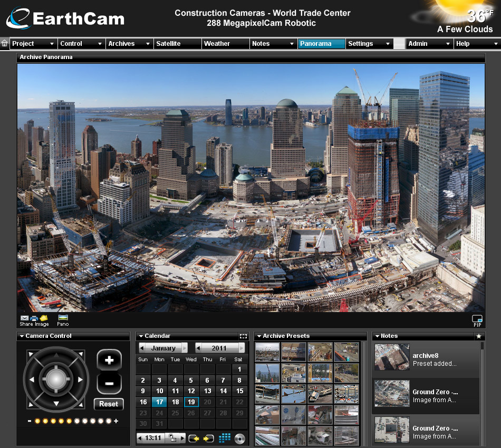The image size is (501, 448).
Task: Go to previous year with 2011 left arrow
Action: 198,348
